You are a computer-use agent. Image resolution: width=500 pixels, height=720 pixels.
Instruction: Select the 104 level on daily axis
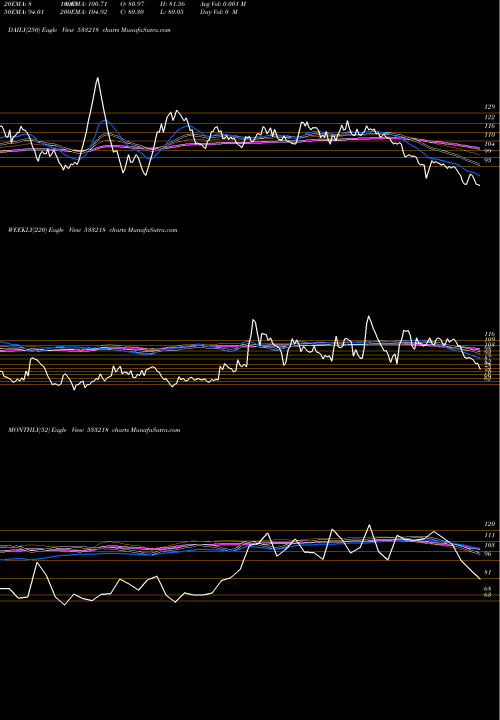(489, 144)
